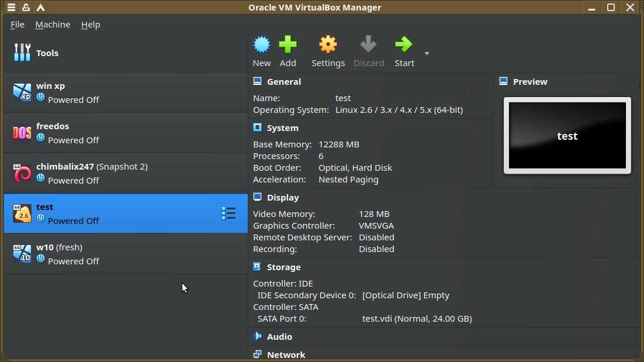Select the w10 (fresh) virtual machine

(126, 254)
